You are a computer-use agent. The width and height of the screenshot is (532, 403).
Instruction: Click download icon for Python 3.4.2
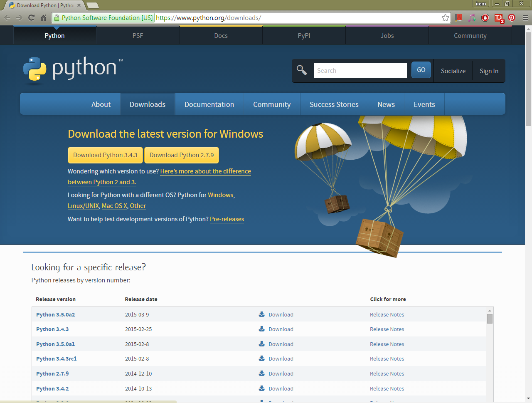click(x=262, y=388)
